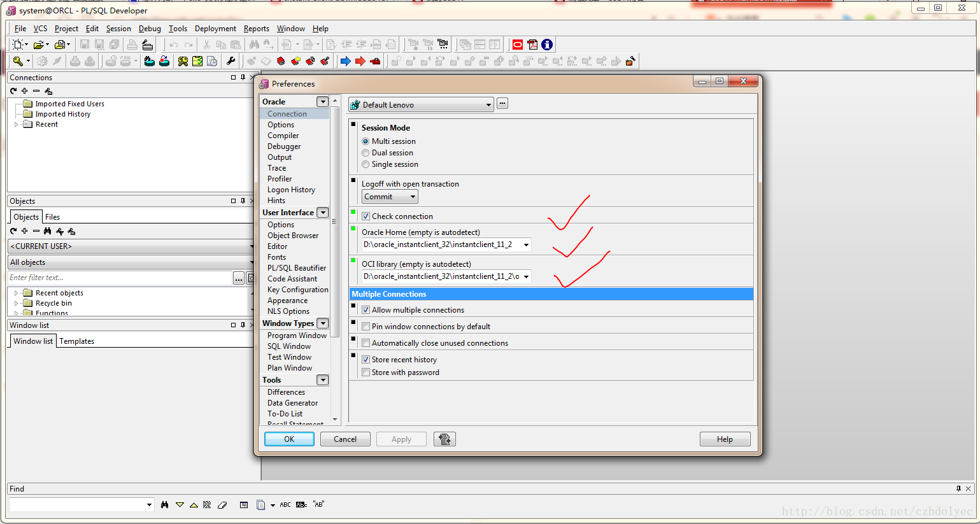Click the red Oracle logo icon
This screenshot has width=980, height=524.
[x=518, y=45]
